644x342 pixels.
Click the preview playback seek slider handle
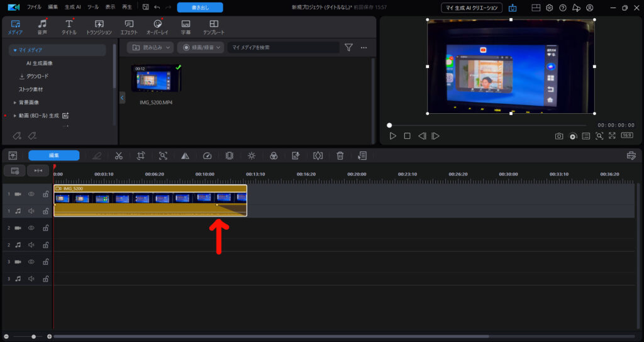(389, 125)
